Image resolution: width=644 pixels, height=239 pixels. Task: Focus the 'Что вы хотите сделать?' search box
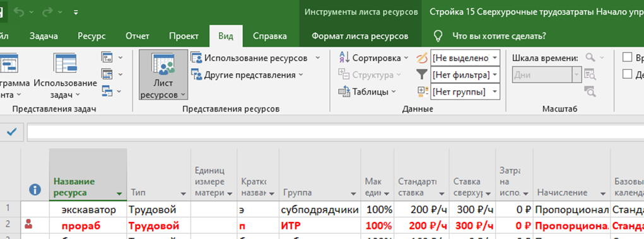tap(499, 36)
